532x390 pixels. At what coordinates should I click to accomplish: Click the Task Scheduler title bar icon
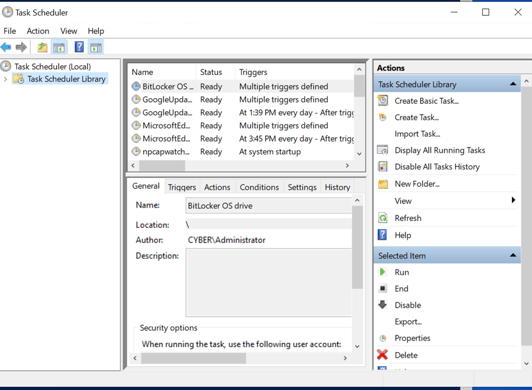(x=7, y=12)
